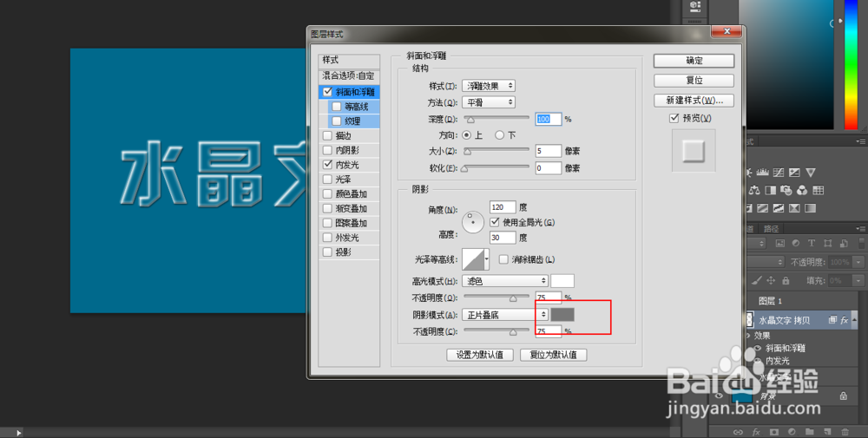
Task: Switch to the 路径 panel tab
Action: (771, 229)
